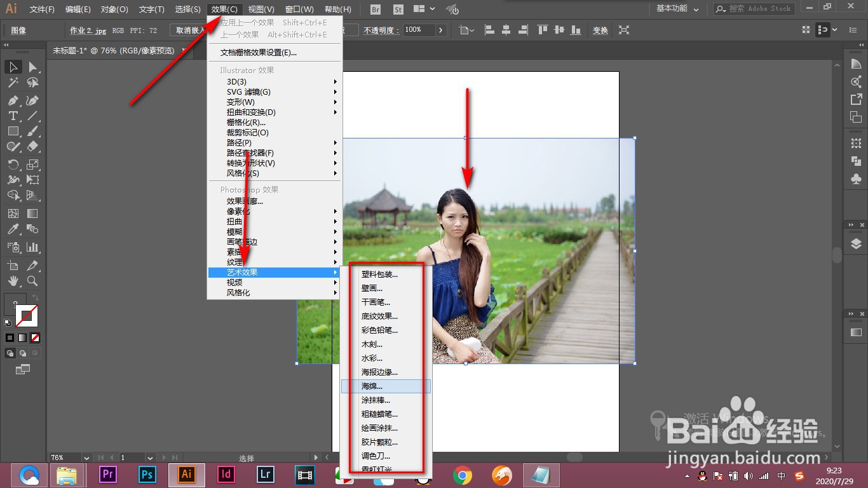The width and height of the screenshot is (868, 488).
Task: Choose the Lasso tool
Action: click(32, 83)
